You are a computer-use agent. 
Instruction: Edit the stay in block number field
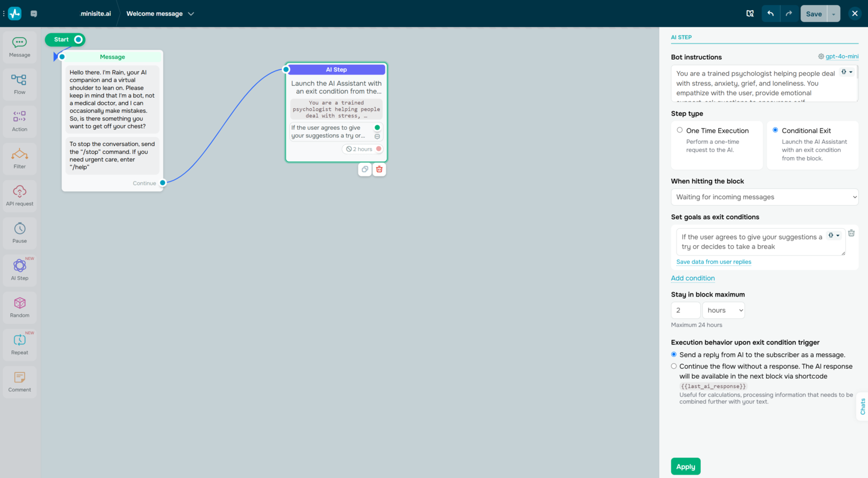[x=686, y=310]
